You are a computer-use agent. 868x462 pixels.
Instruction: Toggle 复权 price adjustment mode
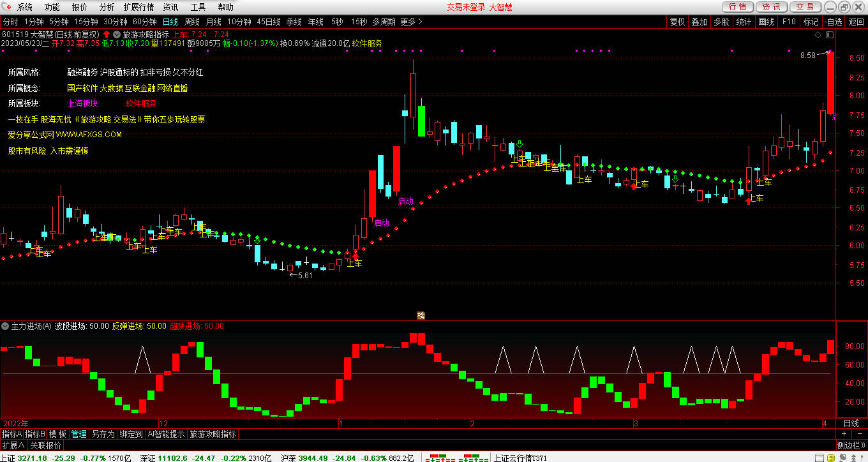click(x=677, y=22)
